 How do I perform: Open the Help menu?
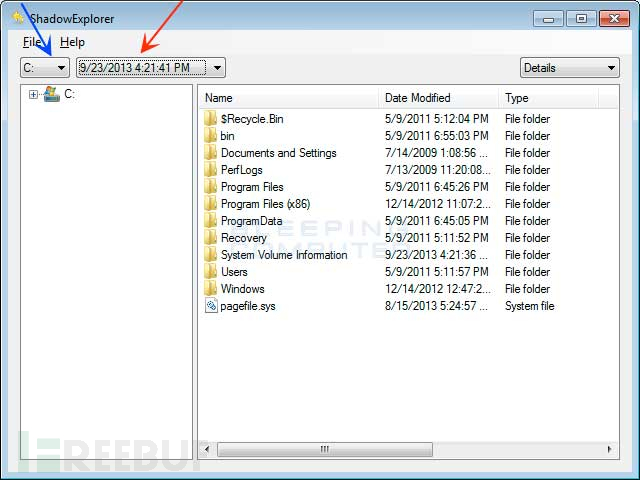tap(72, 42)
